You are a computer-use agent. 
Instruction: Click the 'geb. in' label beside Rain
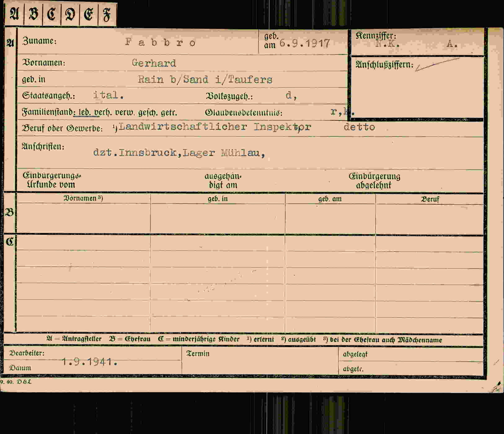pos(34,79)
